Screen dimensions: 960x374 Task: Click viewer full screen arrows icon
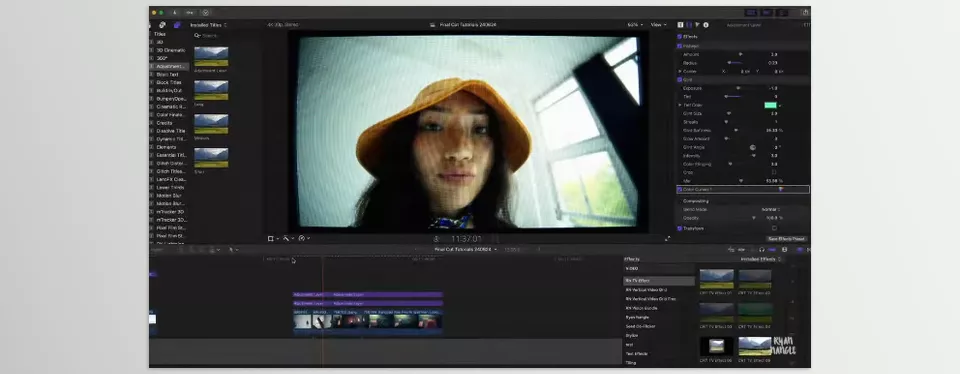click(x=667, y=239)
